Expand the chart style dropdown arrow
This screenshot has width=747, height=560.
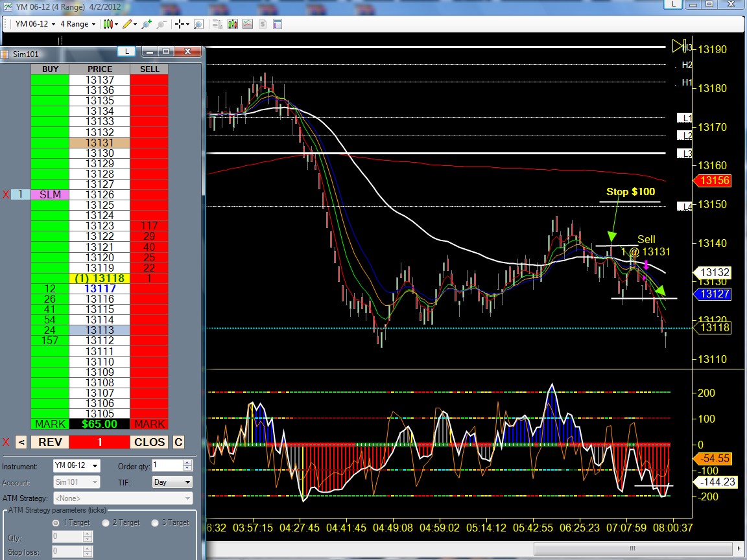click(x=116, y=24)
